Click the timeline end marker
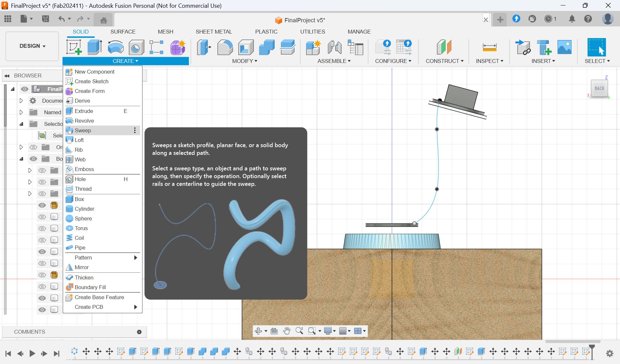620x364 pixels. 592,352
